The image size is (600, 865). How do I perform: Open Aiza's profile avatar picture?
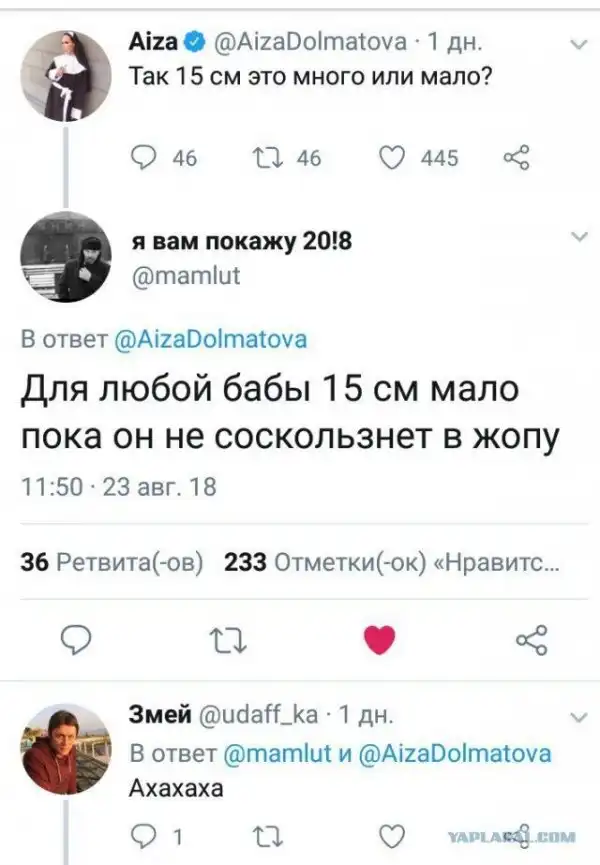[66, 75]
